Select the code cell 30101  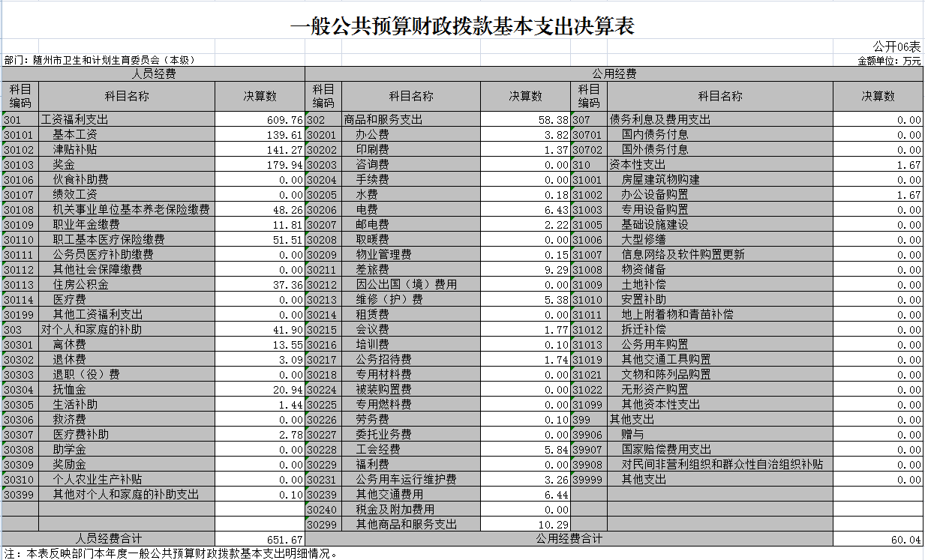[x=20, y=135]
